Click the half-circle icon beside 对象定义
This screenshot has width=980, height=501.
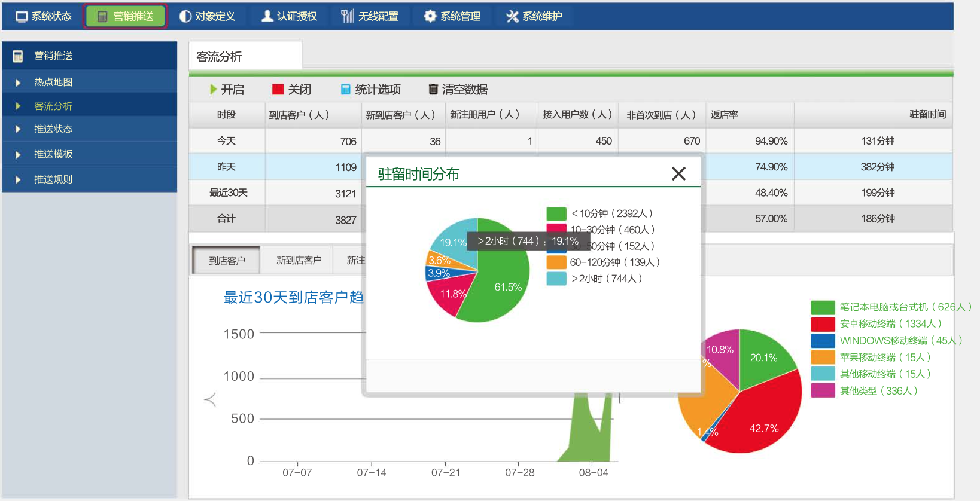tap(185, 17)
